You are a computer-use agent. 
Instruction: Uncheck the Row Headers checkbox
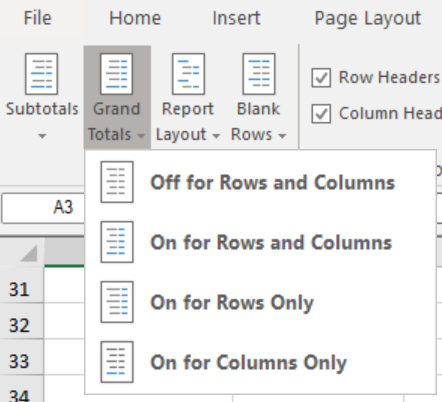(321, 78)
